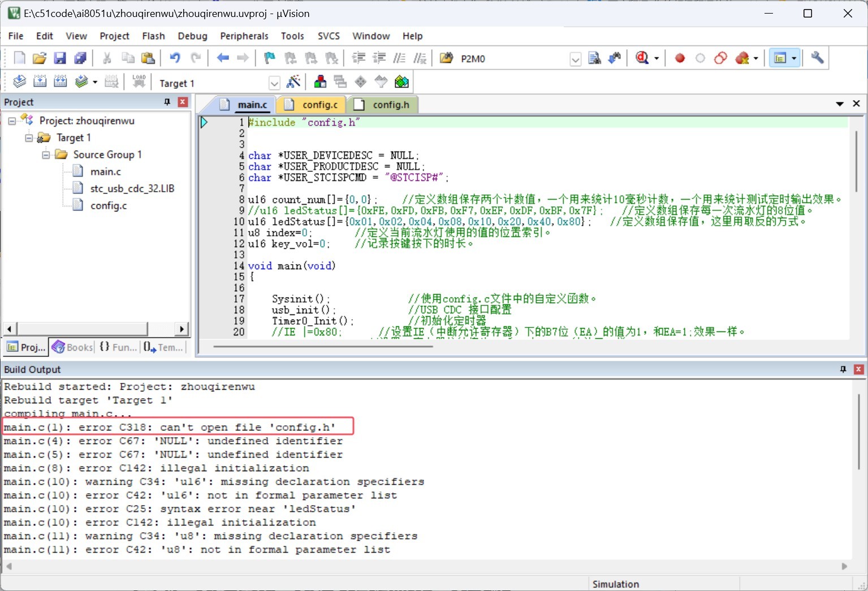
Task: Open Options for Target magic wand
Action: [x=293, y=82]
